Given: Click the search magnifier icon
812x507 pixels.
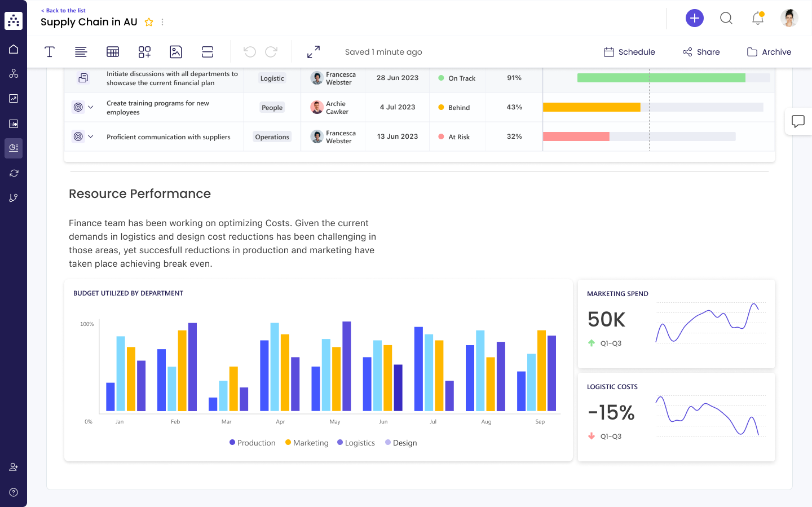Looking at the screenshot, I should click(726, 18).
